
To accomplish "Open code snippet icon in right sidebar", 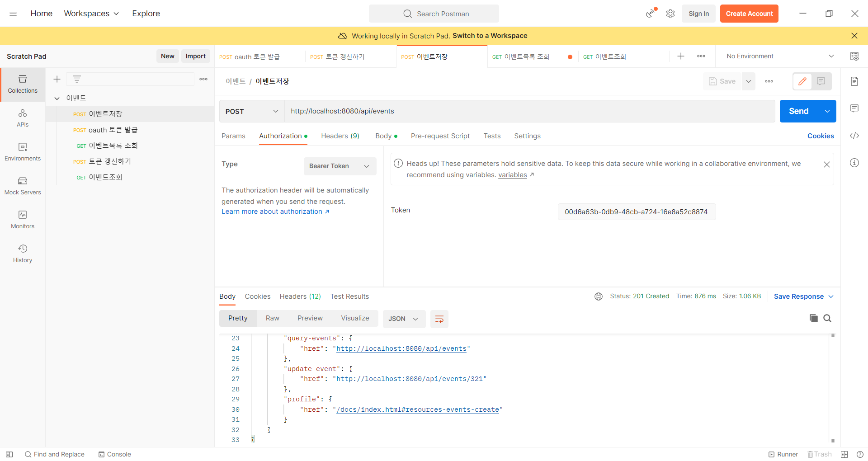I will (x=854, y=136).
